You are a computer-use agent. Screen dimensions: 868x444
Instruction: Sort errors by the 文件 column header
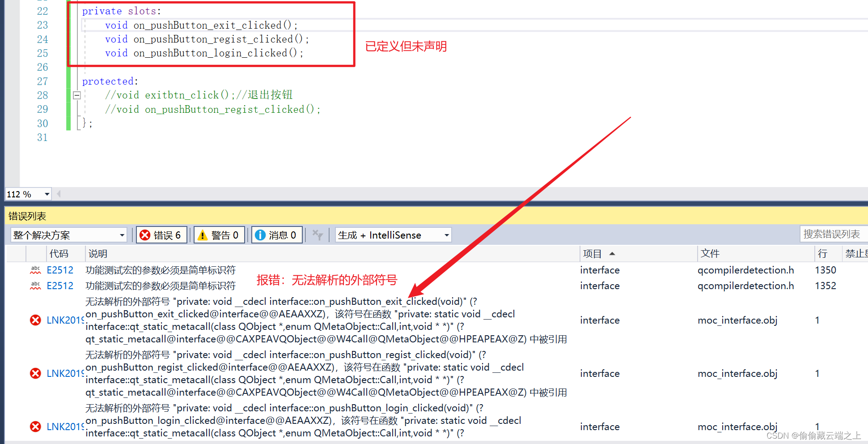[710, 253]
